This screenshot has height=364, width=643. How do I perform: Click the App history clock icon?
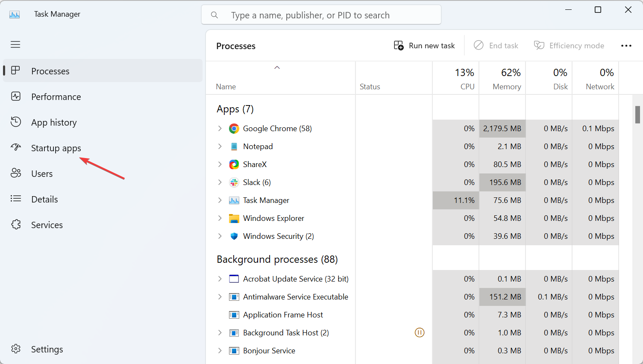pyautogui.click(x=16, y=122)
